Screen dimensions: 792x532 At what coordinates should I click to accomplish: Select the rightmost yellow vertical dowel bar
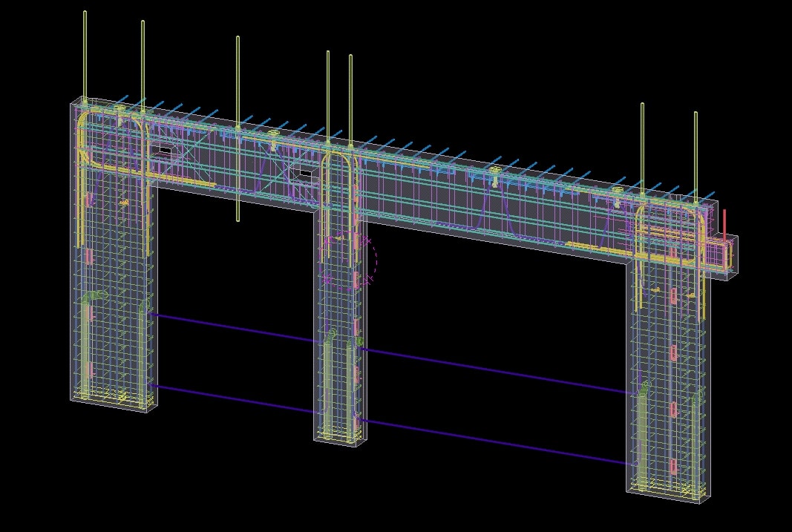696,152
